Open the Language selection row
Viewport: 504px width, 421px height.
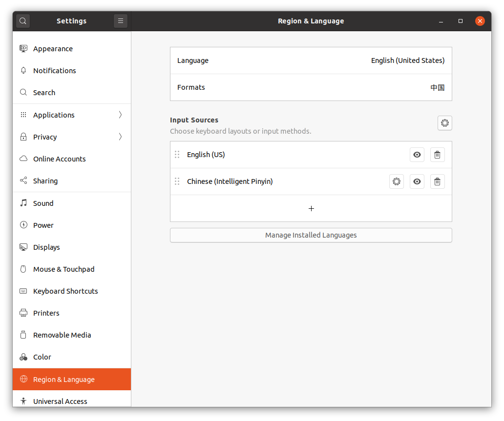click(311, 60)
